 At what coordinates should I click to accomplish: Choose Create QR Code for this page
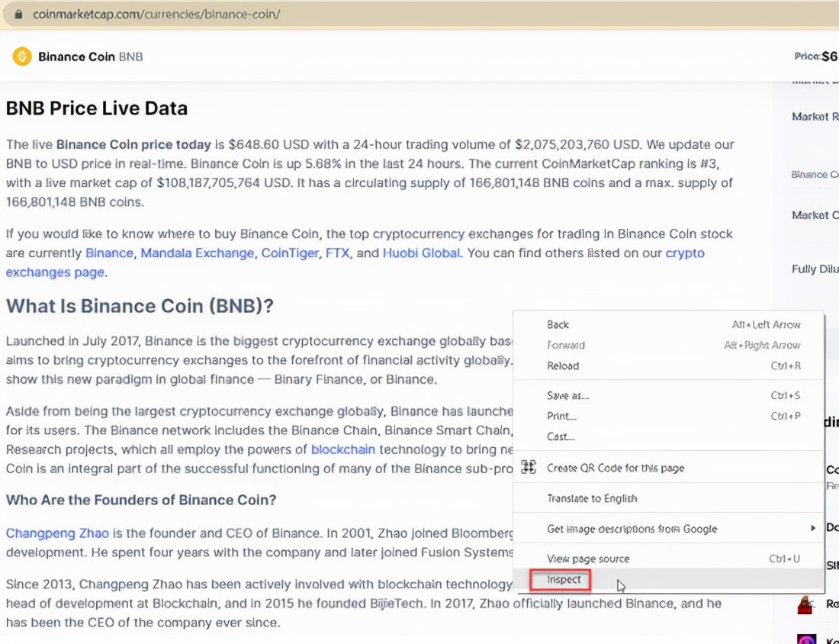pyautogui.click(x=668, y=468)
